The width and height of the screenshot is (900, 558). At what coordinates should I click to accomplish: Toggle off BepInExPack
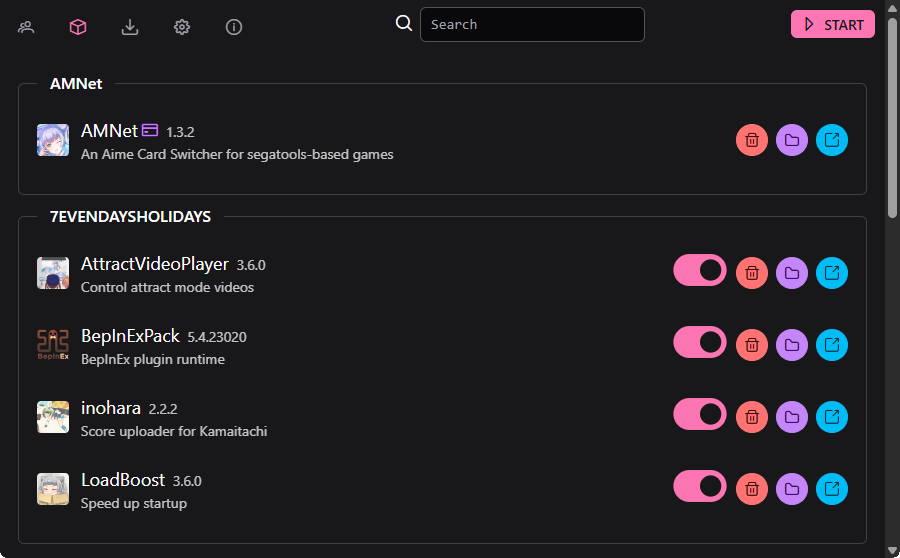(700, 342)
